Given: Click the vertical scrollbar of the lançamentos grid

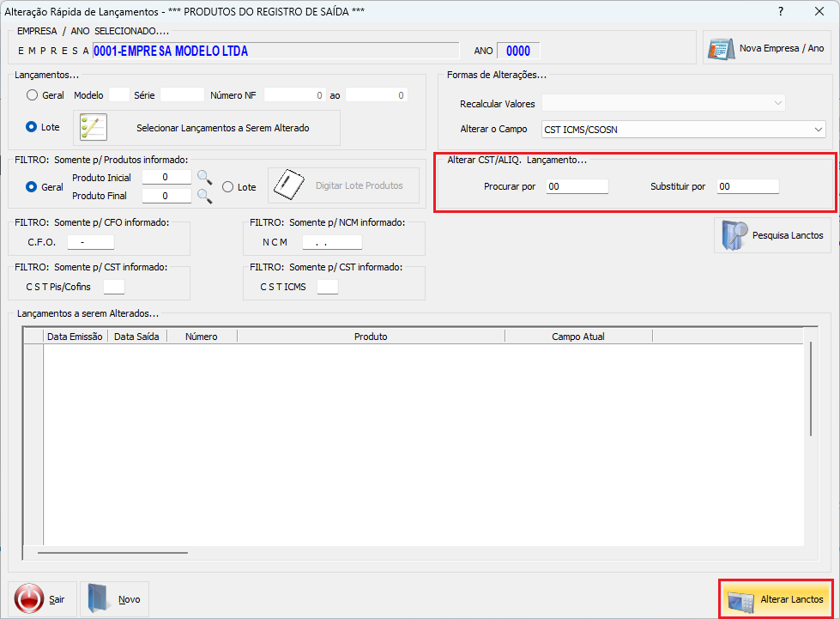Looking at the screenshot, I should pos(811,389).
